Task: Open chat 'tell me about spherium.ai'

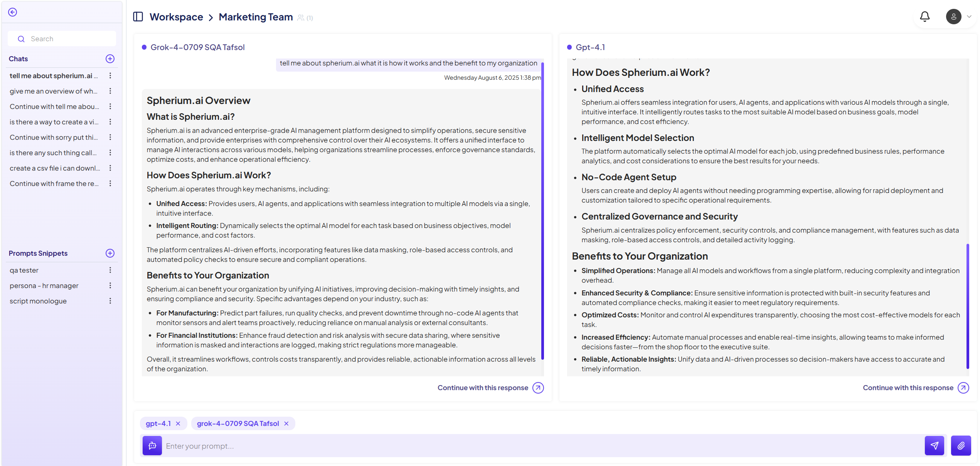Action: (x=54, y=76)
